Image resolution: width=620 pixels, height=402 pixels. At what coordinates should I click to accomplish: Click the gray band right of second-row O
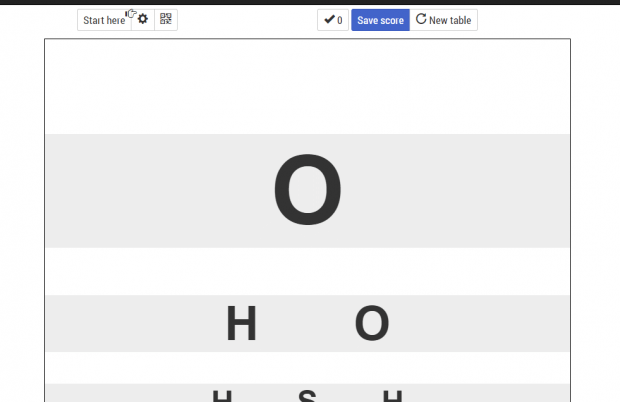(479, 323)
